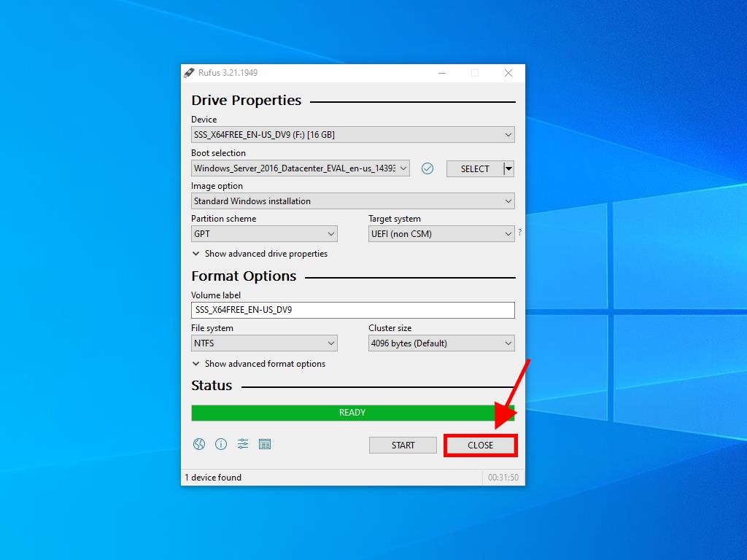
Task: Open the File system NTFS dropdown
Action: click(264, 343)
